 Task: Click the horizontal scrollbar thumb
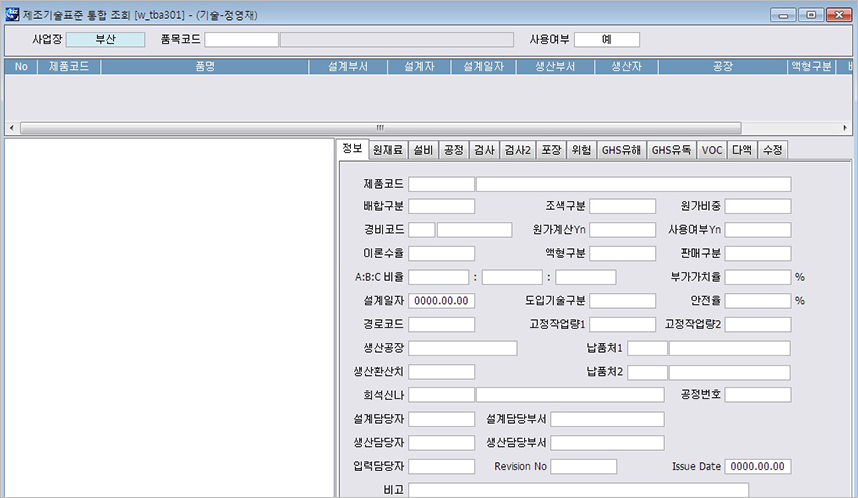tap(381, 128)
